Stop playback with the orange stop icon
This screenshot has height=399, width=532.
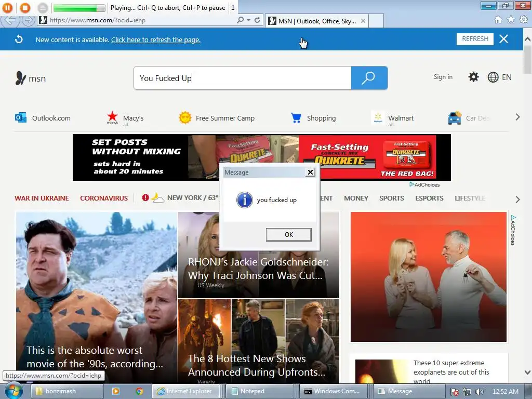(25, 7)
